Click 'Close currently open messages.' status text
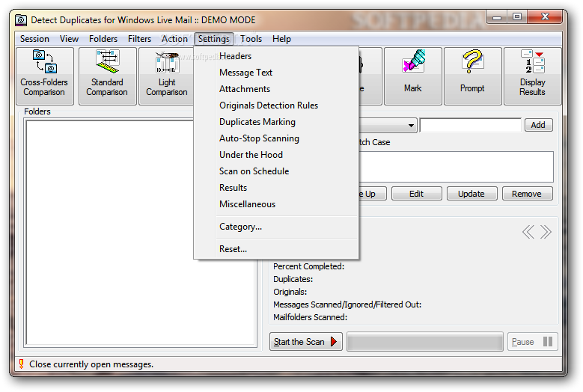This screenshot has height=392, width=583. click(91, 364)
